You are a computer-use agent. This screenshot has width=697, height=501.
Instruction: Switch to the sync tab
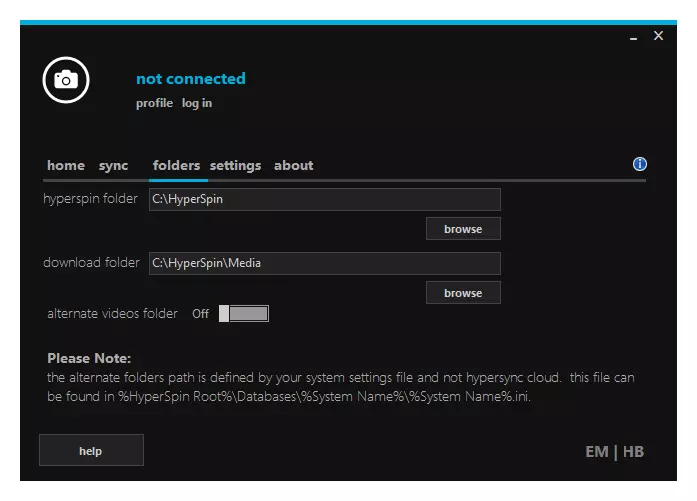click(114, 166)
